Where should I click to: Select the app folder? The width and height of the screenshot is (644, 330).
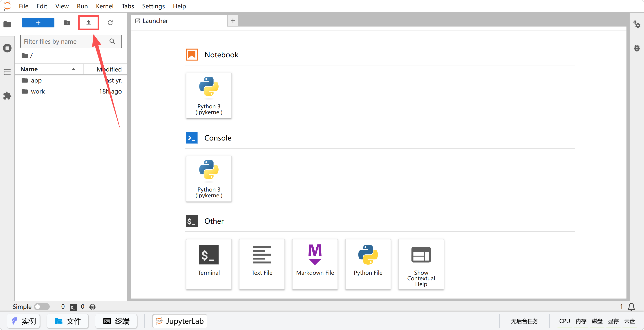[71, 80]
